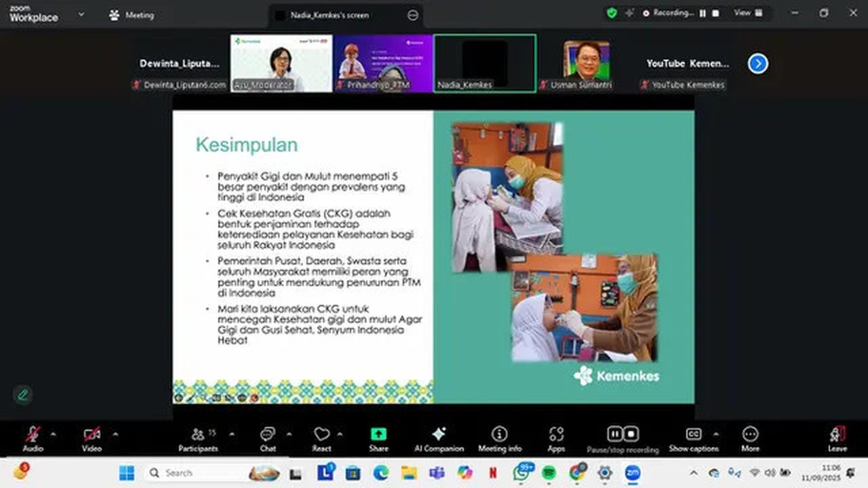
Task: Click the Zoom icon in taskbar
Action: click(x=633, y=472)
